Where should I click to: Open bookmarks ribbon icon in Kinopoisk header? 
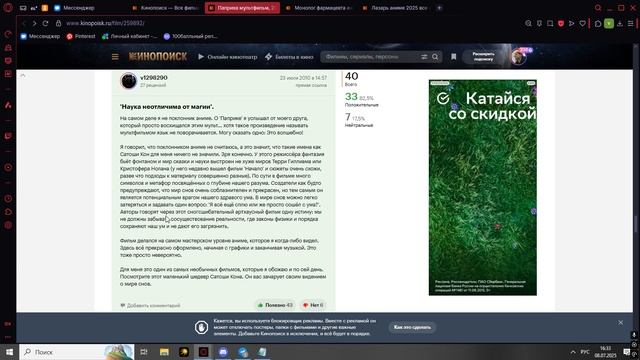[x=453, y=57]
